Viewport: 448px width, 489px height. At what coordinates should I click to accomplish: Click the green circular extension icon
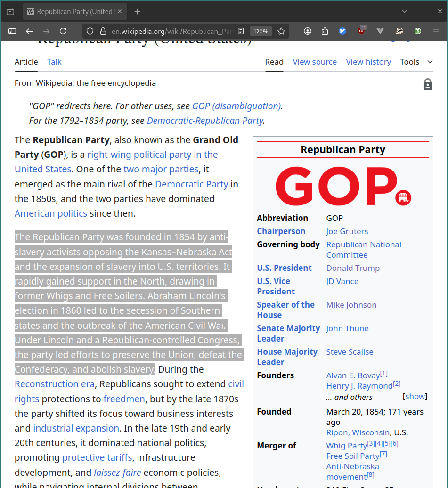click(418, 31)
